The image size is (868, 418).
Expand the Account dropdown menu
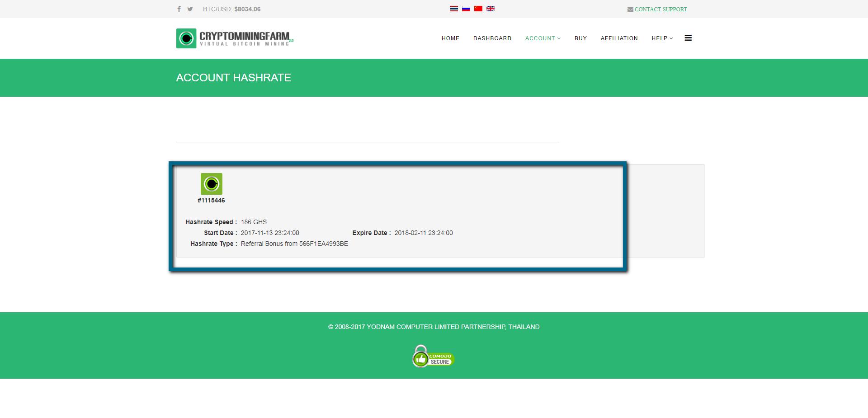coord(542,38)
